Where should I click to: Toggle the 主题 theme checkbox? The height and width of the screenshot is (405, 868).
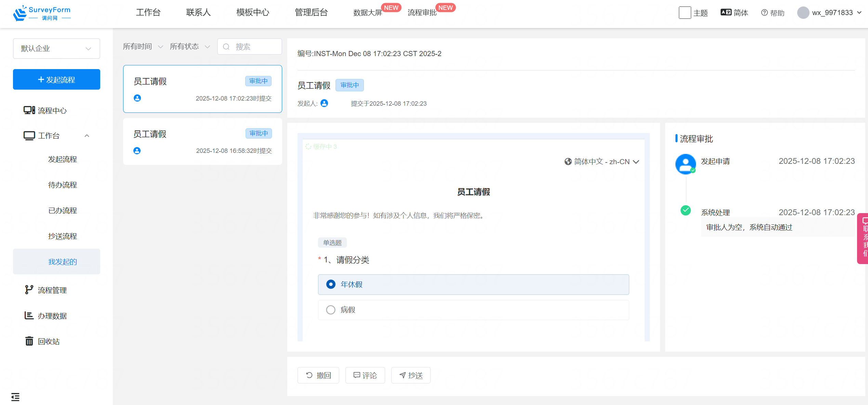tap(685, 13)
